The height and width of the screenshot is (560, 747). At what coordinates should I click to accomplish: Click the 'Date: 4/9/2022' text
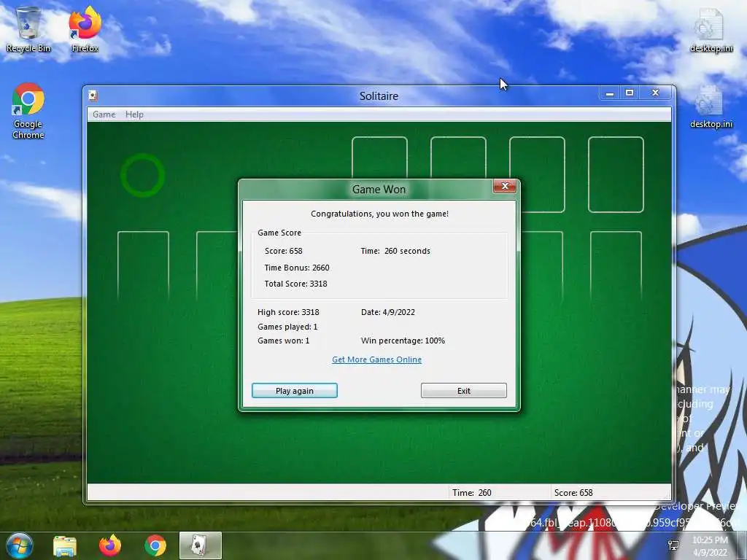pos(388,312)
